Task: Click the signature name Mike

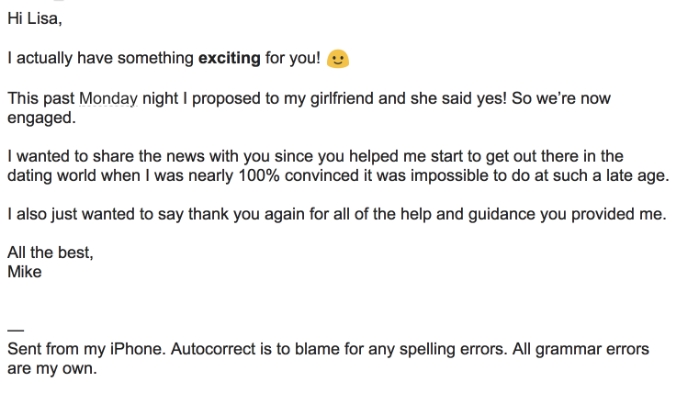Action: click(x=25, y=272)
